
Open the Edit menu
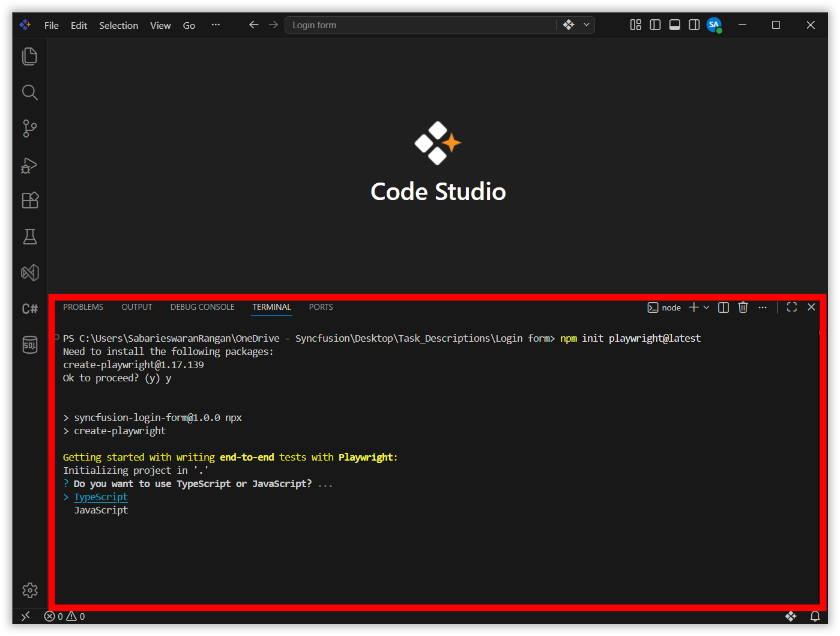click(x=79, y=25)
